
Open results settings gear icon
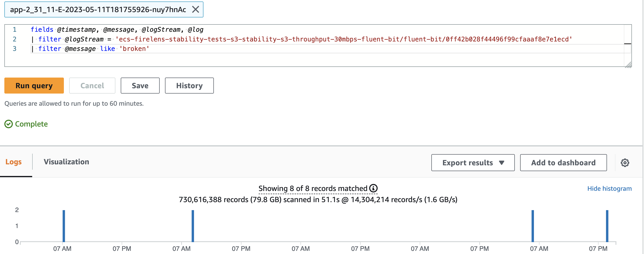coord(625,163)
